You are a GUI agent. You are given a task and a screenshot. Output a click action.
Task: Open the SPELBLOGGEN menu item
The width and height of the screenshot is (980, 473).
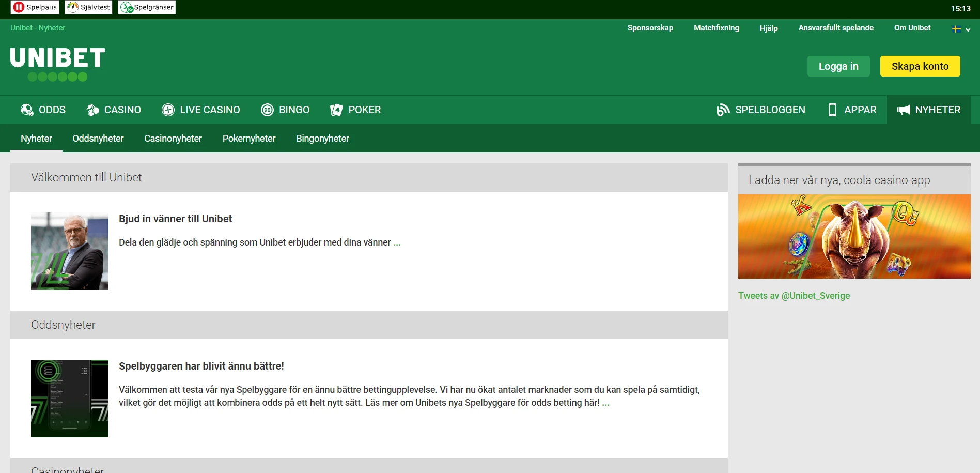[x=761, y=110]
